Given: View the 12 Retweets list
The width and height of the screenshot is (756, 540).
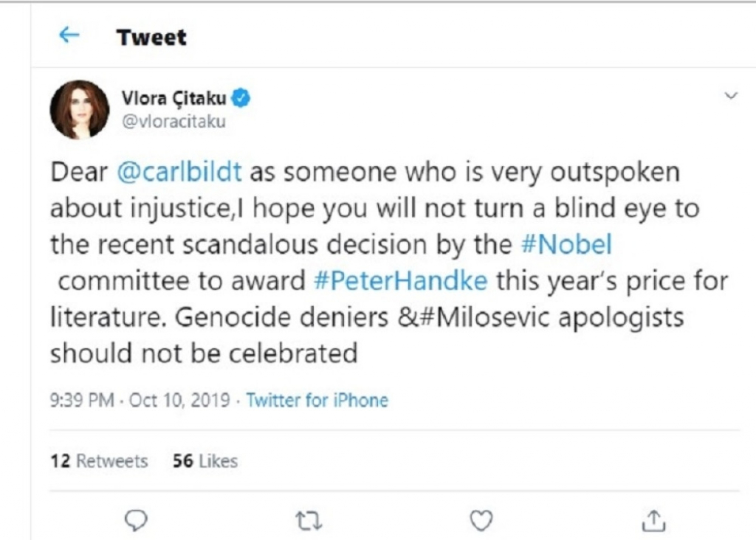Looking at the screenshot, I should pos(100,461).
